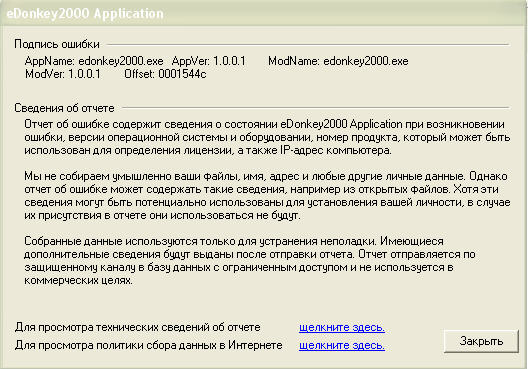This screenshot has height=369, width=528.
Task: Click the Закрыть button
Action: point(481,341)
